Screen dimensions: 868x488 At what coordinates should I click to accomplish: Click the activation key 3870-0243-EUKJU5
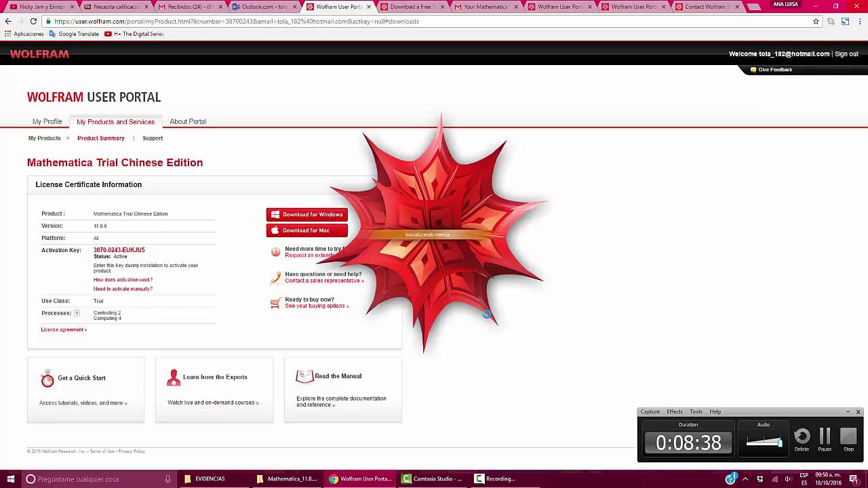click(119, 250)
